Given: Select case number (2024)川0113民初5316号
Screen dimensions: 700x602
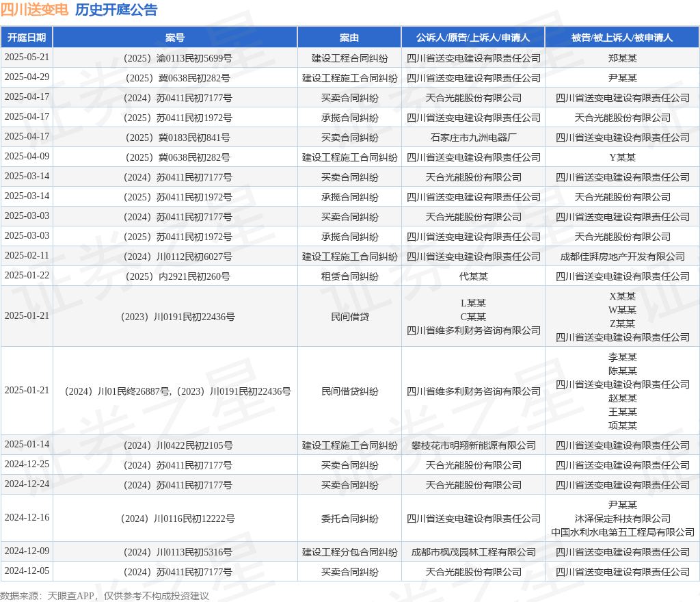Looking at the screenshot, I should 178,552.
